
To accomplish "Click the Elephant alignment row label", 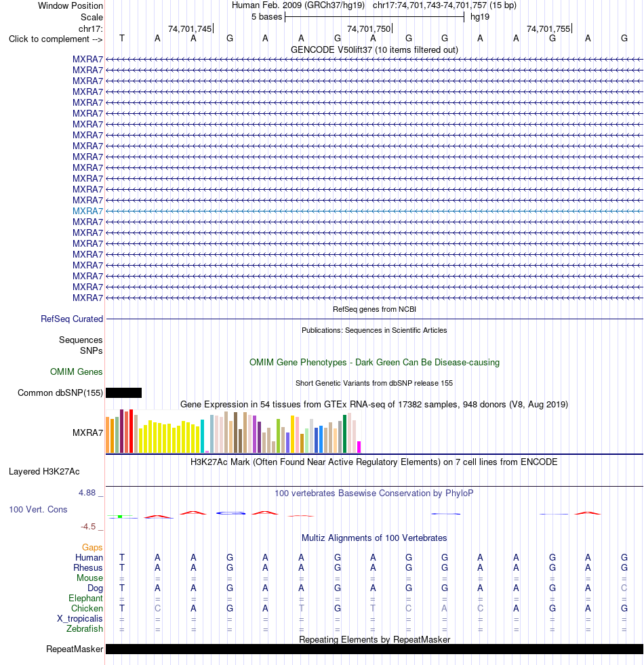I will pyautogui.click(x=85, y=599).
